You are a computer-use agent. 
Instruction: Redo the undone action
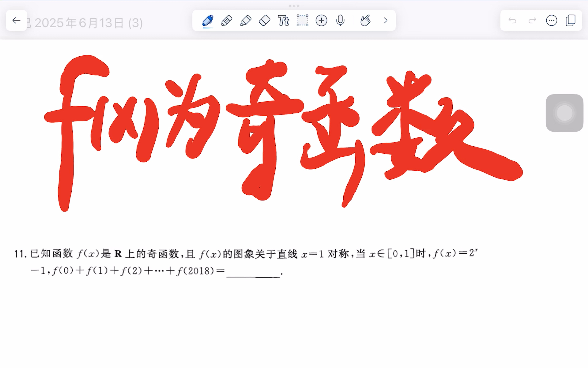pyautogui.click(x=532, y=20)
